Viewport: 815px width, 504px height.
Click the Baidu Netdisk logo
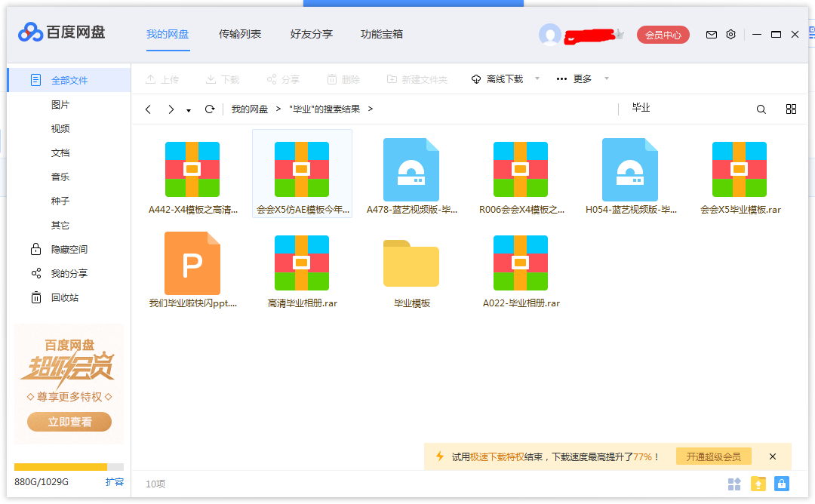[62, 32]
